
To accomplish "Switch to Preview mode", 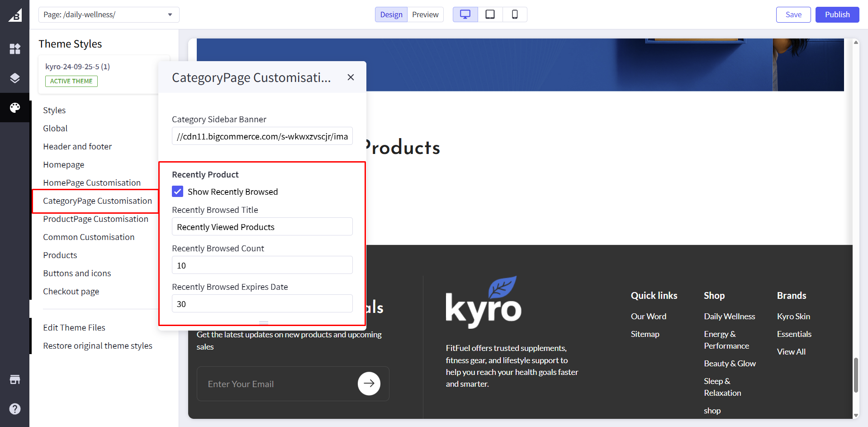I will click(425, 14).
